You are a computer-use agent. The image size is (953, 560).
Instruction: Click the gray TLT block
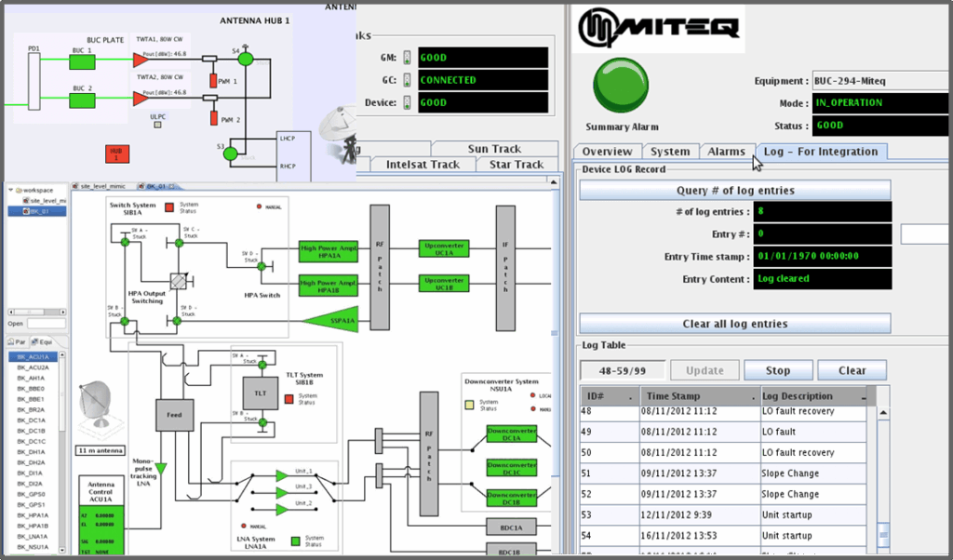[261, 393]
